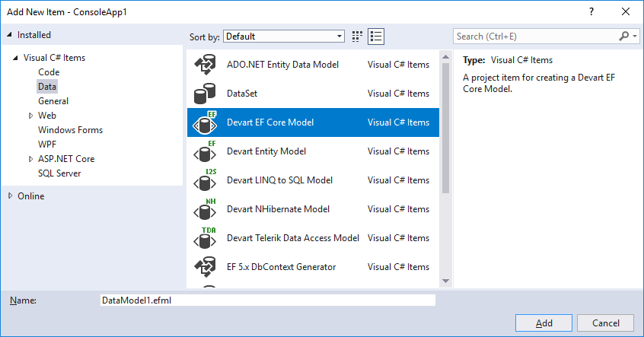Click the Cancel button
Screen dimensions: 644x337
tap(605, 323)
